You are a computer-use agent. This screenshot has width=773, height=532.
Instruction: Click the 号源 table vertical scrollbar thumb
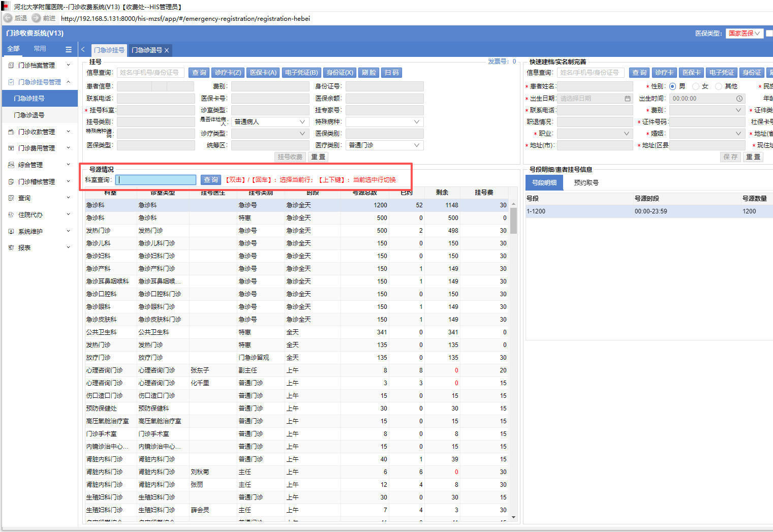(513, 221)
